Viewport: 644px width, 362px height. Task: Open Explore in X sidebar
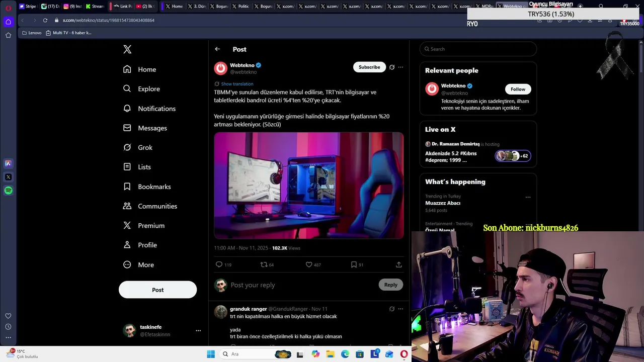tap(141, 89)
